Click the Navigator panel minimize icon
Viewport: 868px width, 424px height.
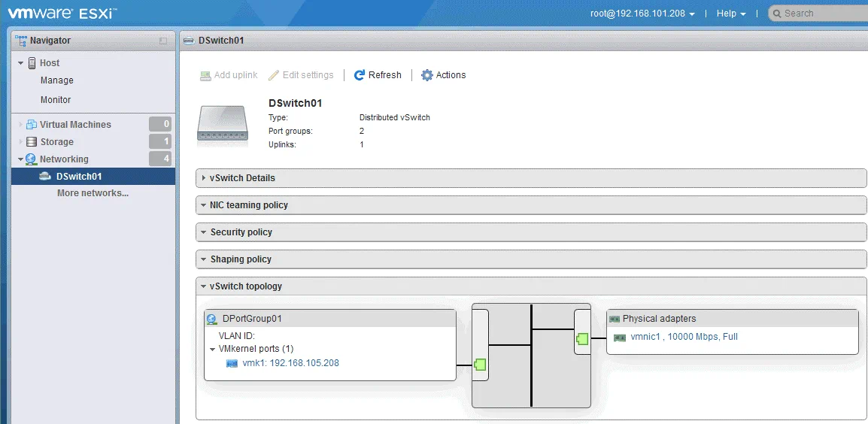tap(163, 41)
